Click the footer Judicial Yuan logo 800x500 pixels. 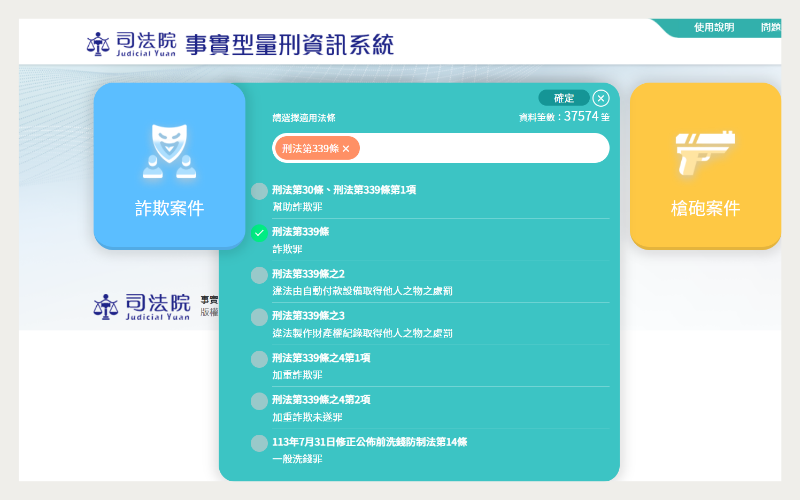141,307
